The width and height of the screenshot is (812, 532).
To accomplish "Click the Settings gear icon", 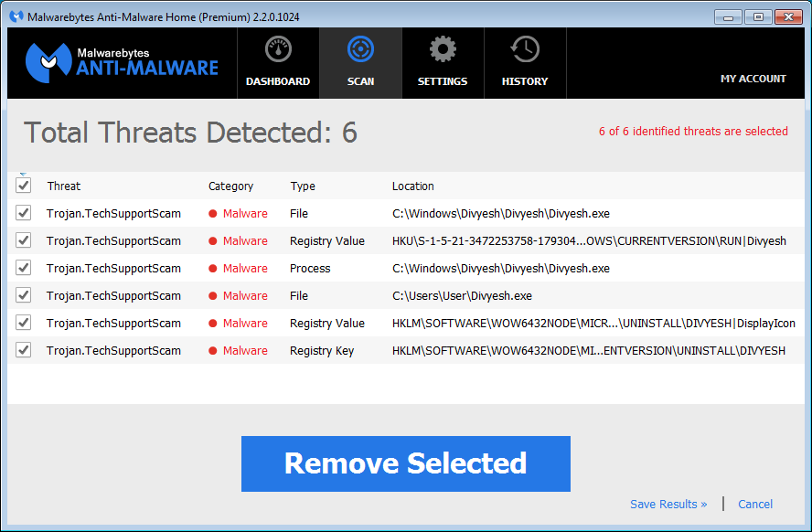I will (443, 48).
